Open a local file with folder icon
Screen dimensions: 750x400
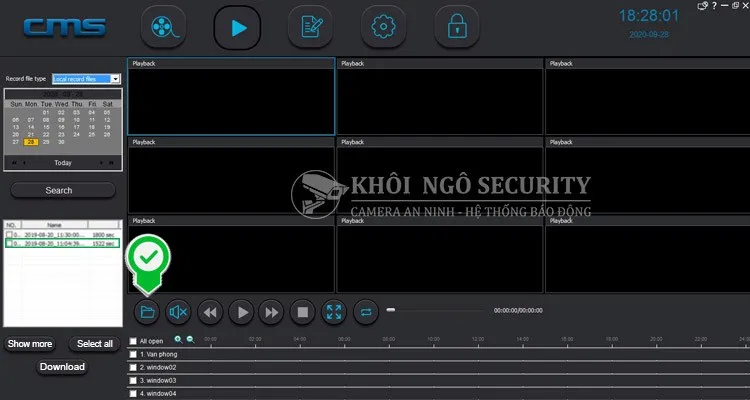(x=147, y=312)
